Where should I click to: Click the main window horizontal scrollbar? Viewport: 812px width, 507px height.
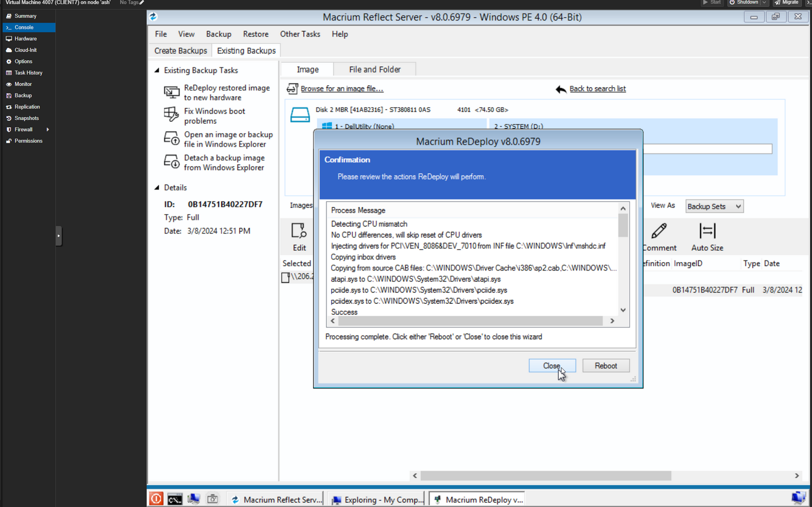[x=546, y=476]
